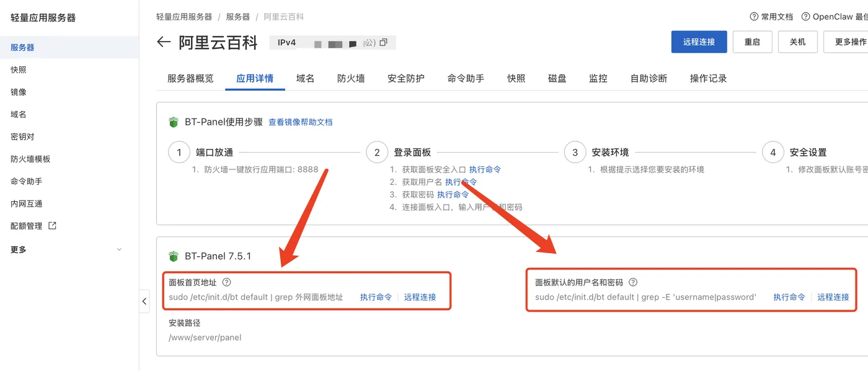
Task: Click 执行命令 for 获取面板安全入口
Action: pyautogui.click(x=485, y=169)
